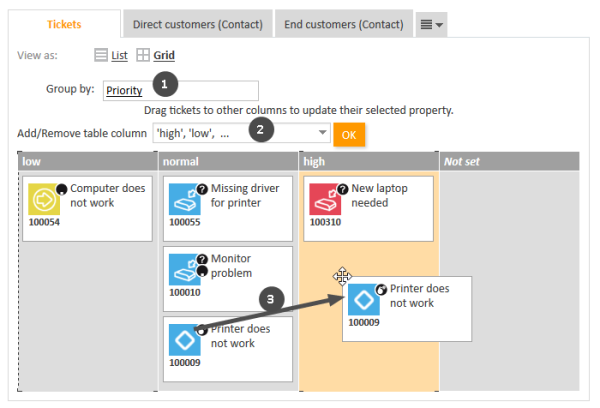Viewport: 600px width, 408px height.
Task: Click the blue icon of ticket 100055
Action: (185, 199)
